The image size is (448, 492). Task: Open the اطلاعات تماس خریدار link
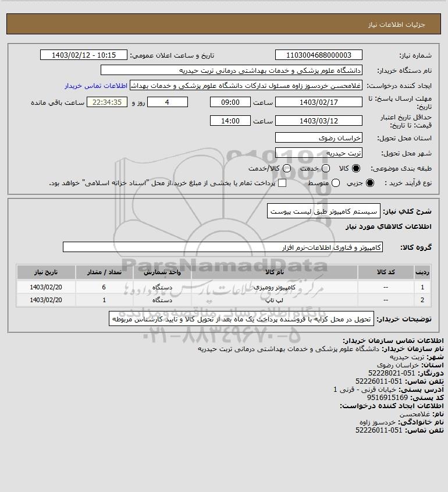[x=96, y=86]
